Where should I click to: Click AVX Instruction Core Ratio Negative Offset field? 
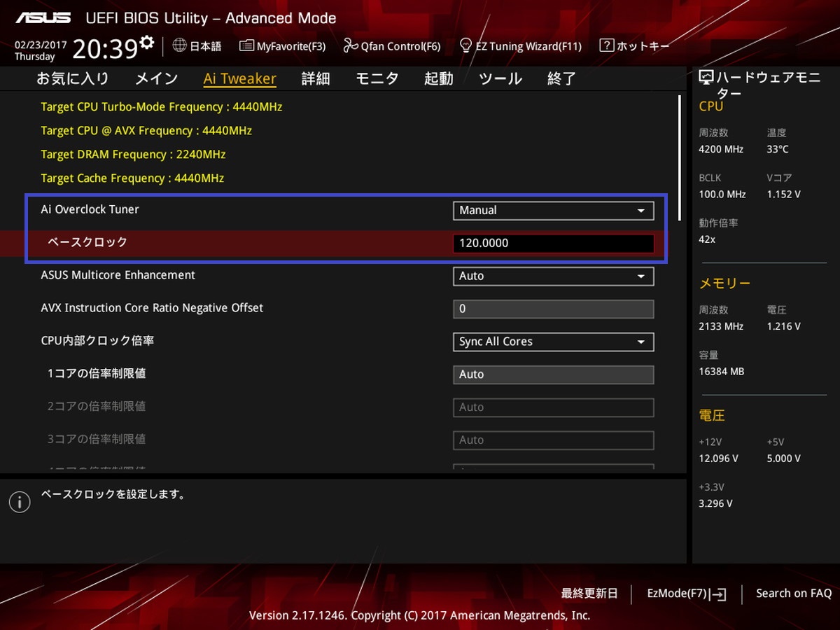553,309
